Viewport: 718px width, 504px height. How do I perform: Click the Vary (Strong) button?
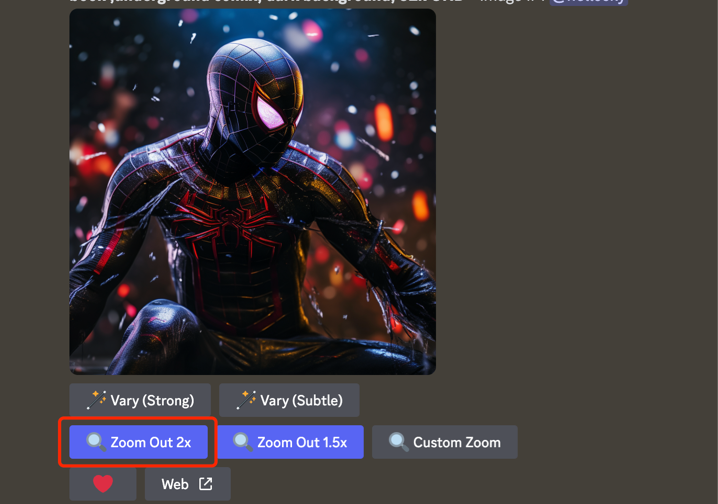(140, 400)
